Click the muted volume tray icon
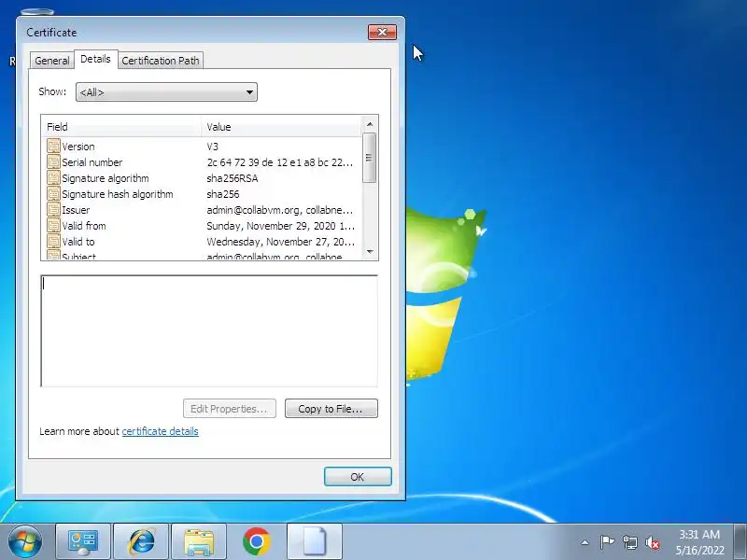The height and width of the screenshot is (560, 747). coord(653,542)
